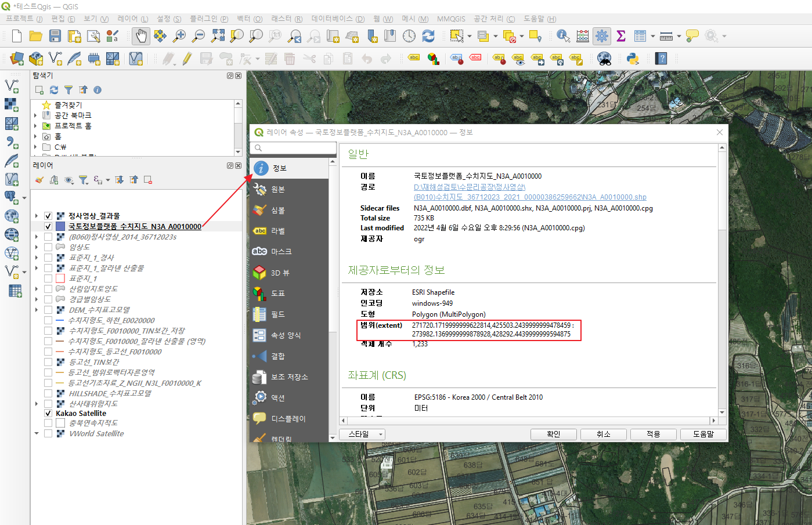812x525 pixels.
Task: Open layer styling panel brush icon
Action: pos(39,180)
